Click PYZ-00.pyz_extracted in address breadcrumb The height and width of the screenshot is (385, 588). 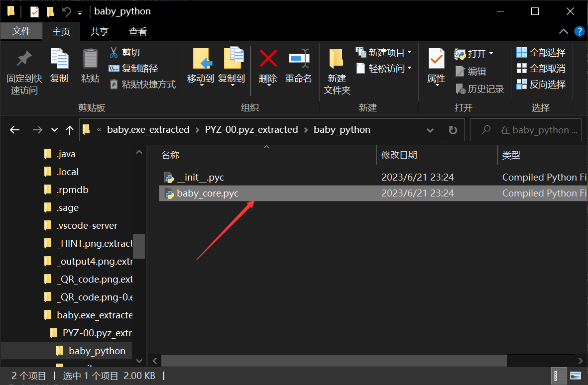[251, 130]
